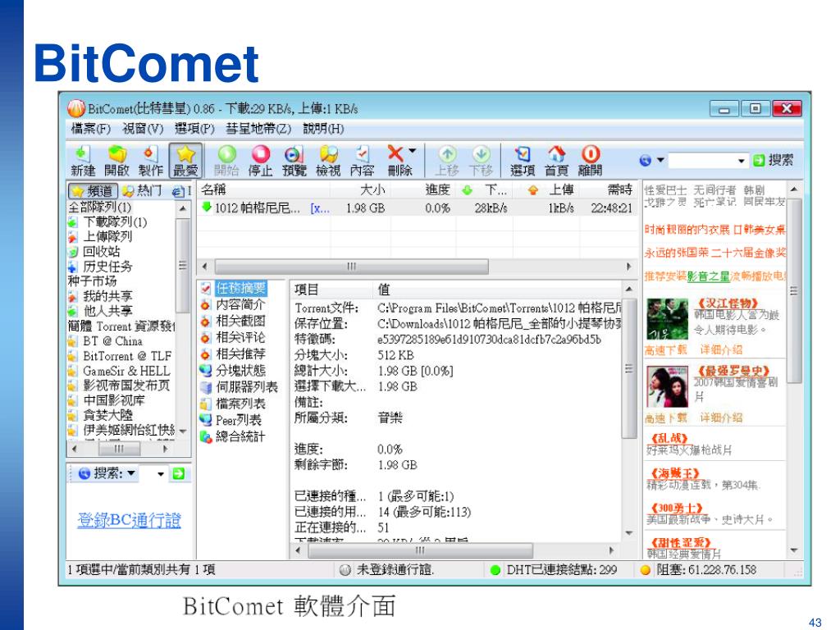
Task: Open the 彗星地帶(Z) menu
Action: click(258, 129)
